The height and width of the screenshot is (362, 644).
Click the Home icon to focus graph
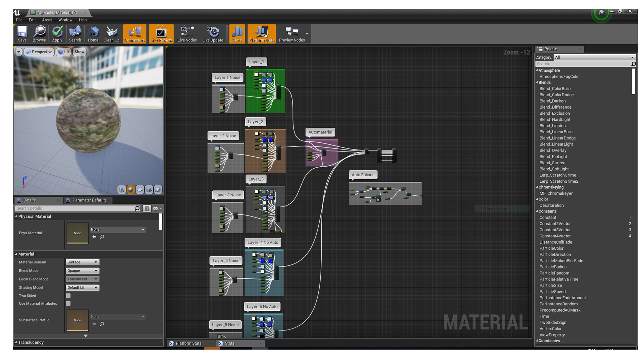pyautogui.click(x=93, y=34)
